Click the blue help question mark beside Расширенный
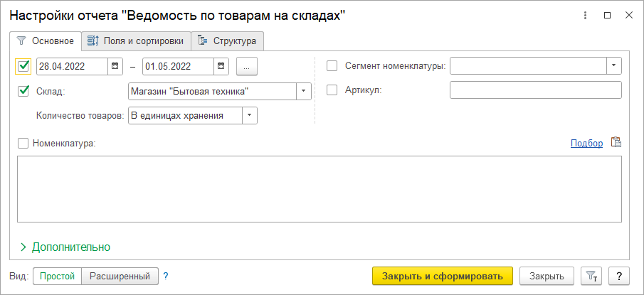644x295 pixels. point(166,276)
